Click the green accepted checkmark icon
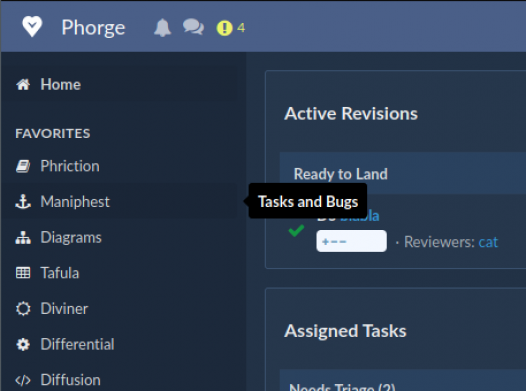 point(296,231)
